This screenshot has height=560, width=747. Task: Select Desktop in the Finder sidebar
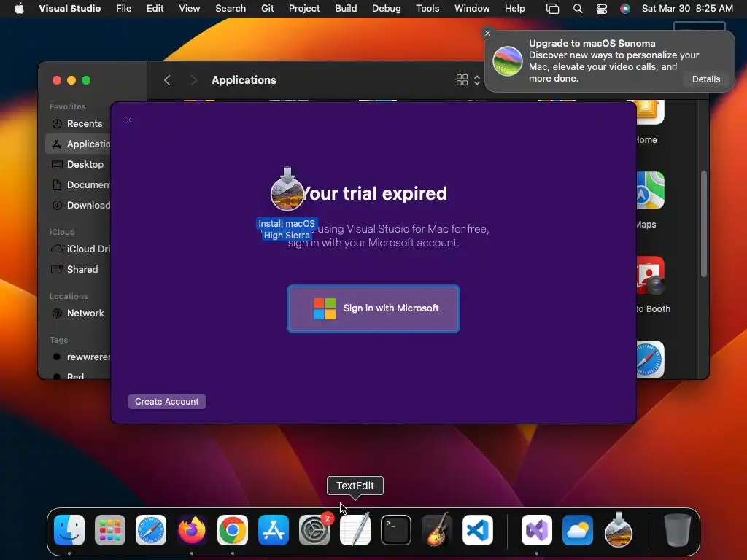pyautogui.click(x=77, y=164)
